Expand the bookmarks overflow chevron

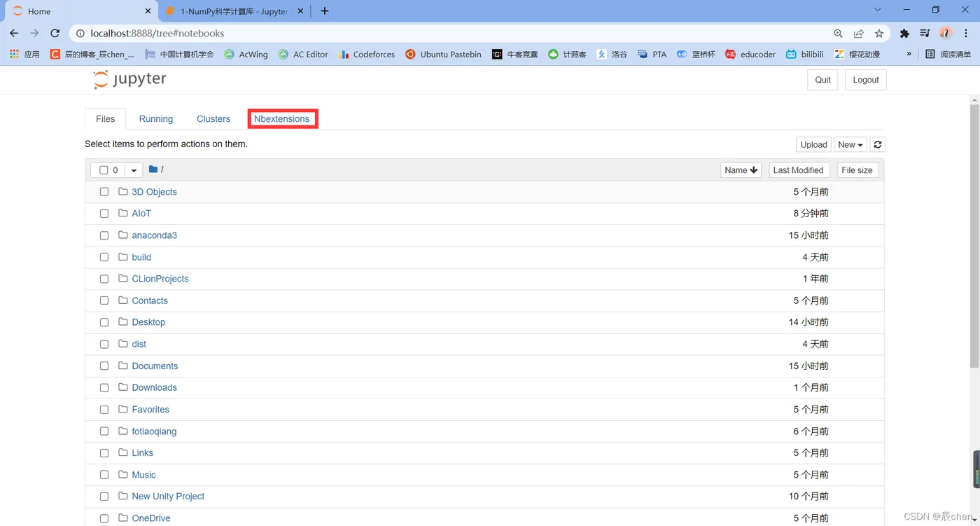[909, 54]
